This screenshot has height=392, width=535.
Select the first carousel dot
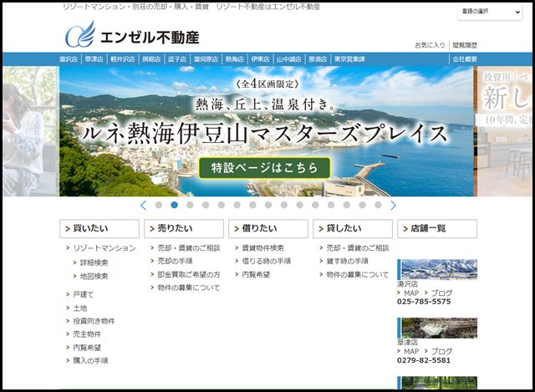point(159,205)
